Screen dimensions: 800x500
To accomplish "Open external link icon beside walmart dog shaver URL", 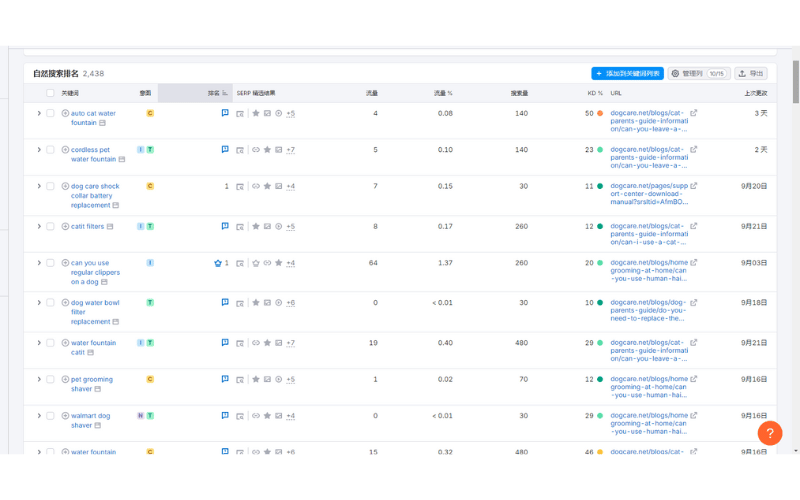I will point(693,415).
